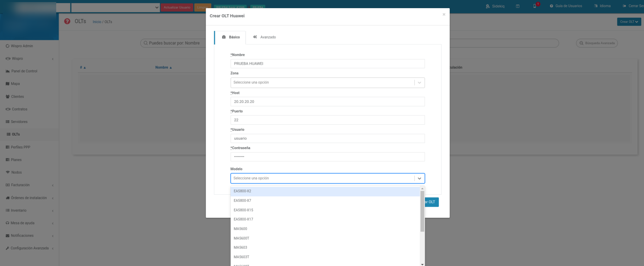This screenshot has width=644, height=266.
Task: Click the Configuración Avanzada wrench icon
Action: click(7, 248)
